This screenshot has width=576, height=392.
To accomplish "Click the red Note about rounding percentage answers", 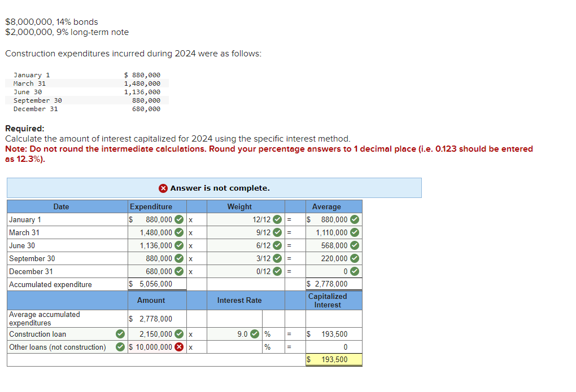I will [269, 154].
